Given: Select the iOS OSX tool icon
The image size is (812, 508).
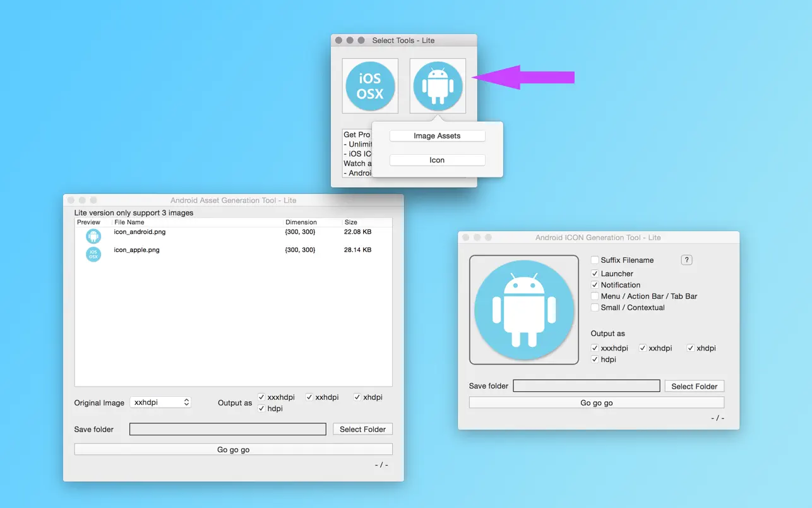Looking at the screenshot, I should click(x=370, y=84).
